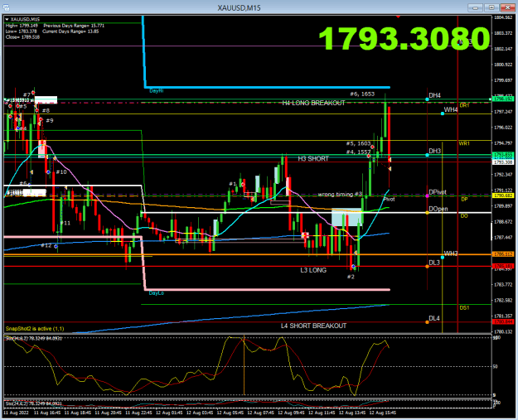
Task: Click the large green 1793.3080 price display
Action: [404, 39]
